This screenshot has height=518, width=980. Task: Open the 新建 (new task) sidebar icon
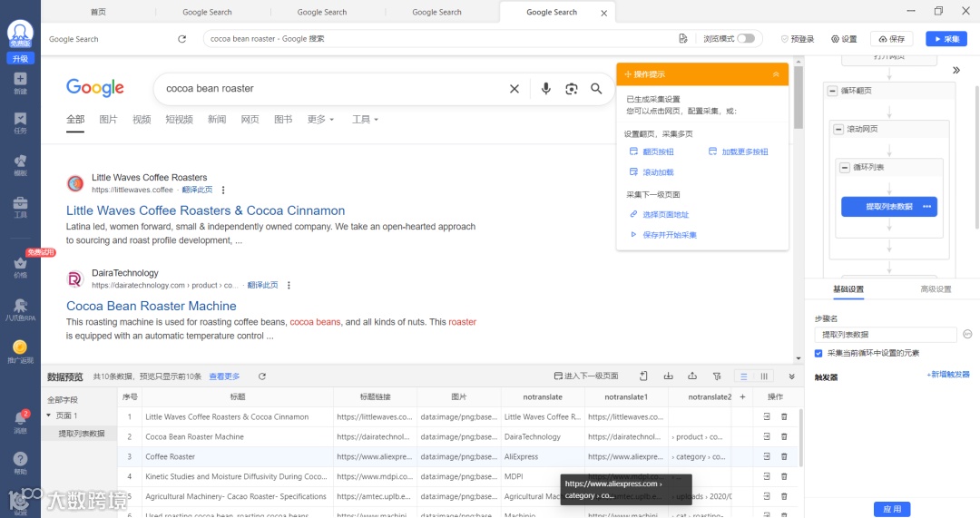tap(20, 83)
